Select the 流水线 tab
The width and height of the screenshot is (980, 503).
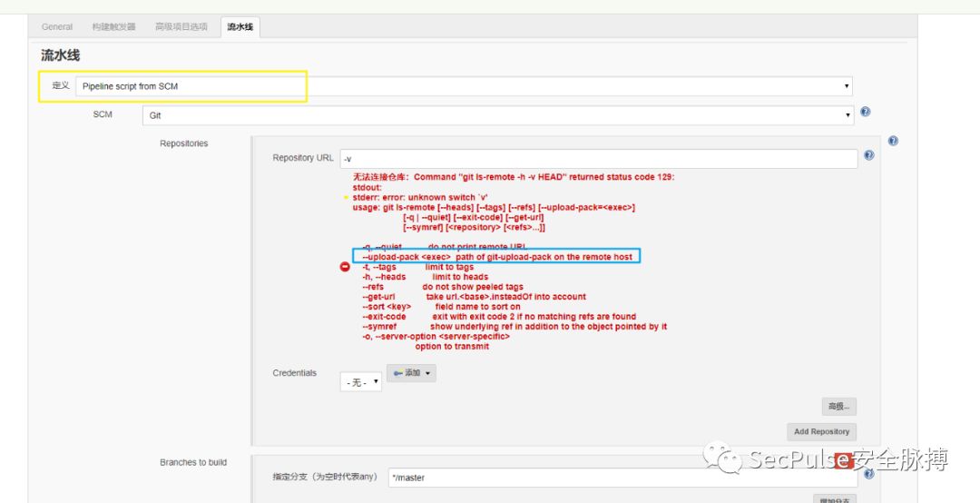[x=240, y=27]
